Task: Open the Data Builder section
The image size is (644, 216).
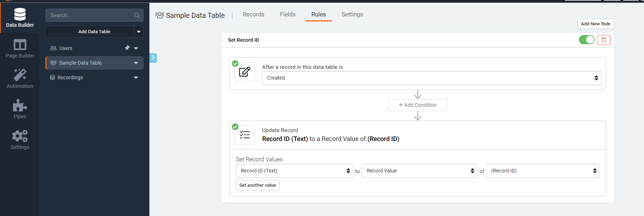Action: (x=20, y=18)
